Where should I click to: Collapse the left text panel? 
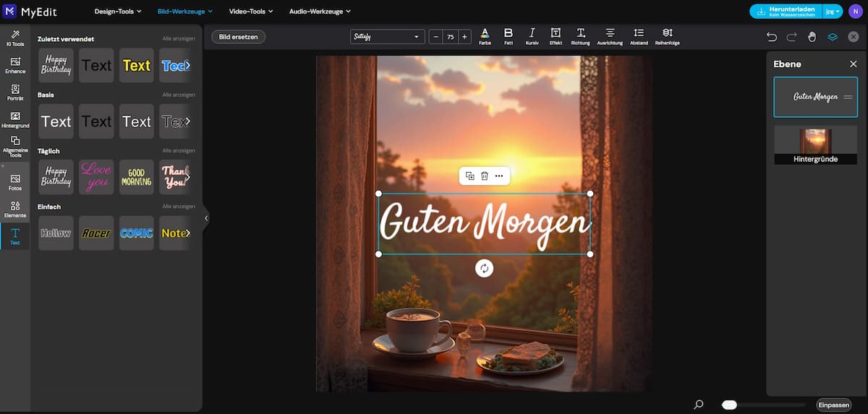click(x=205, y=217)
